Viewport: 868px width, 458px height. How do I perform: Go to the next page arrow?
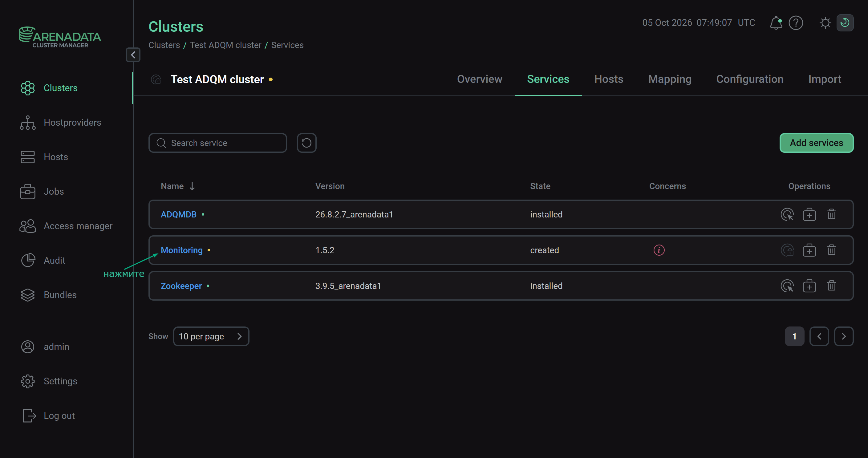pos(843,336)
